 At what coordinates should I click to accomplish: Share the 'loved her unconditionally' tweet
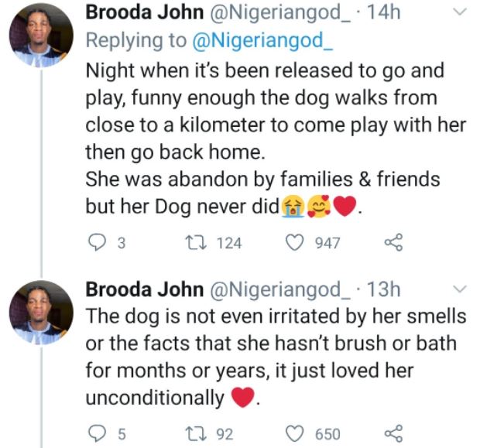coord(393,433)
